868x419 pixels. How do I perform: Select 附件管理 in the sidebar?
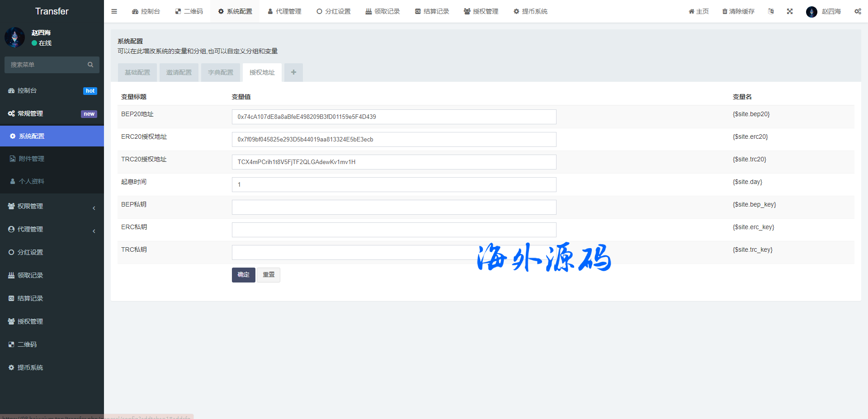pos(32,159)
